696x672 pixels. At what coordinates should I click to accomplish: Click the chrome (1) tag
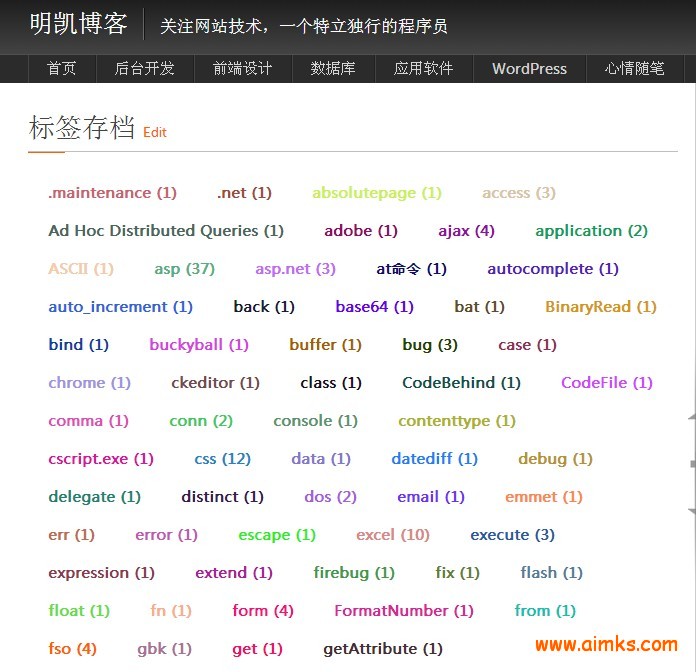(90, 383)
